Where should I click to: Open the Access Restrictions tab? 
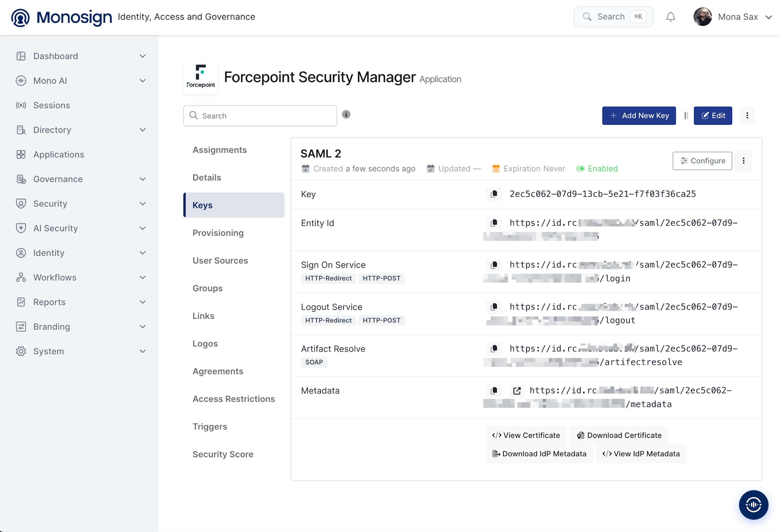point(234,399)
